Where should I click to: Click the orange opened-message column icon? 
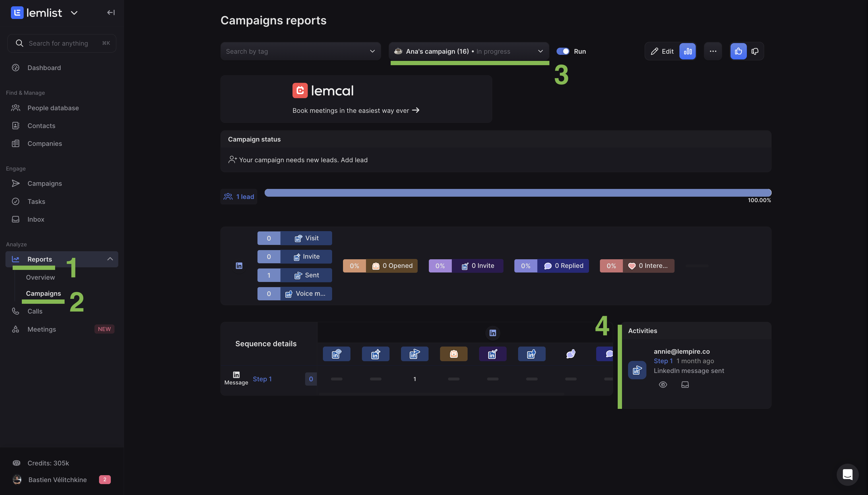[454, 354]
